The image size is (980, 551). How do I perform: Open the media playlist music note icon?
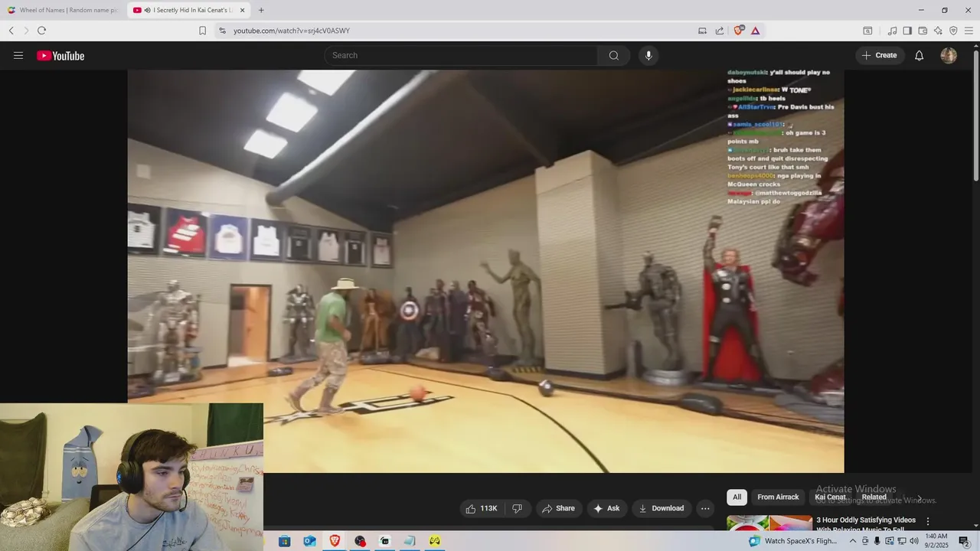click(x=892, y=31)
